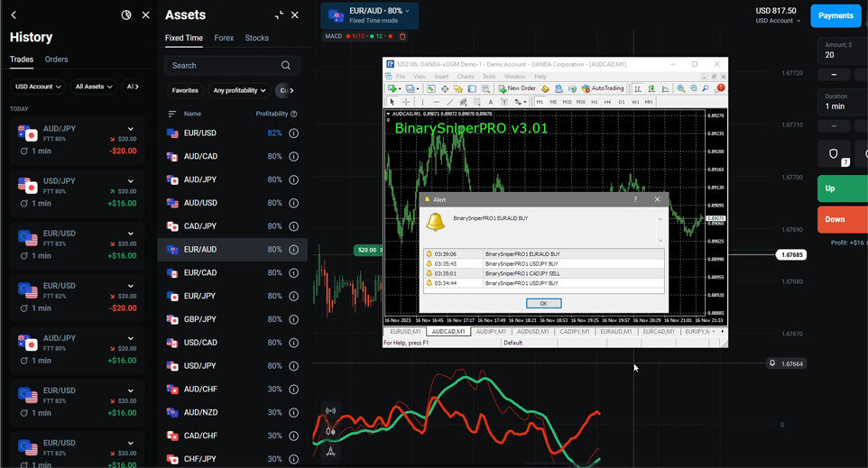Click the Favorites filter chip
This screenshot has width=868, height=468.
[185, 90]
